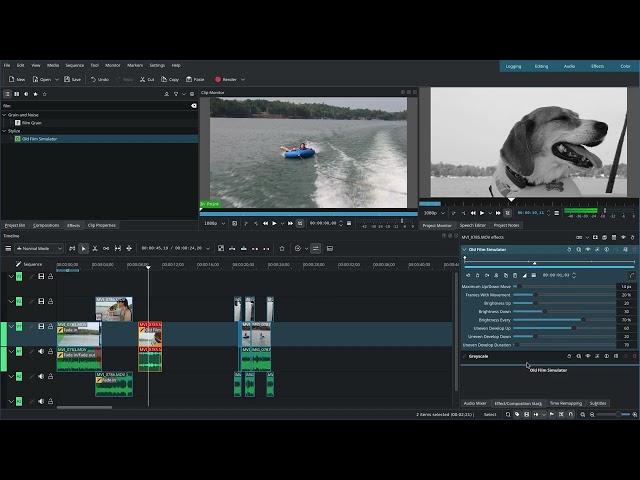The width and height of the screenshot is (640, 480).
Task: Click the Undo button
Action: tap(100, 80)
